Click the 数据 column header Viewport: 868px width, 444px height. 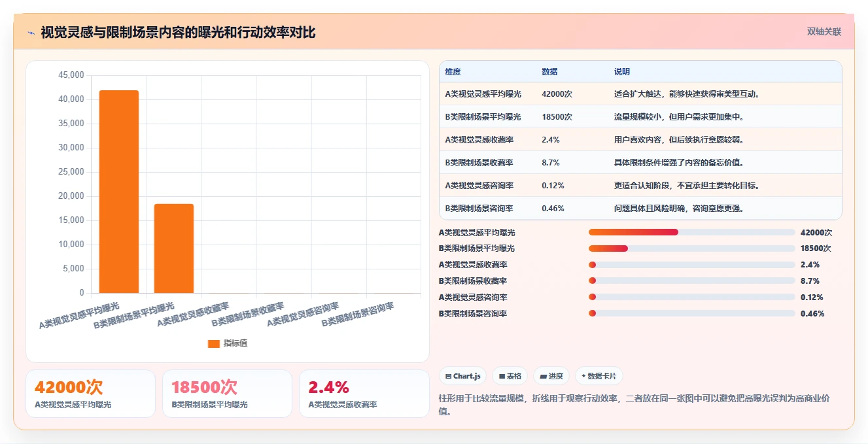pyautogui.click(x=550, y=72)
